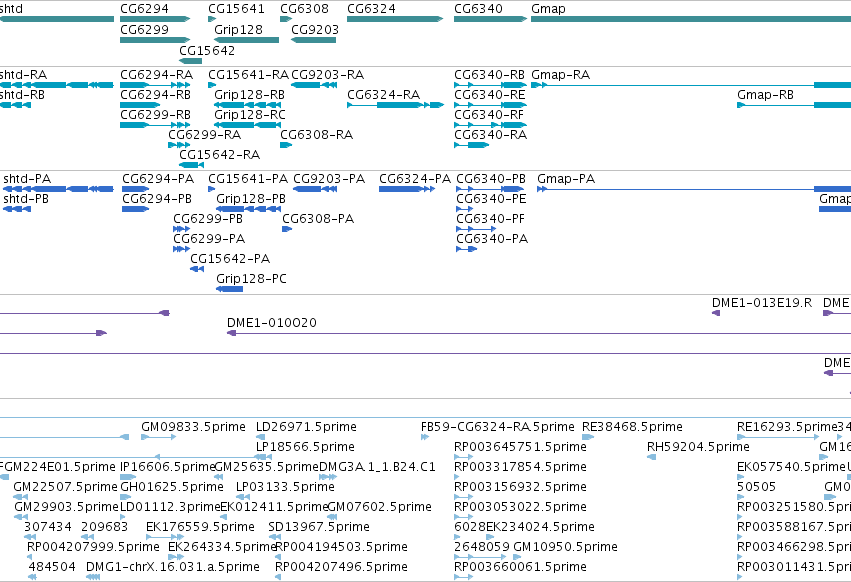Select the CG6340-PA protein label

(x=492, y=239)
